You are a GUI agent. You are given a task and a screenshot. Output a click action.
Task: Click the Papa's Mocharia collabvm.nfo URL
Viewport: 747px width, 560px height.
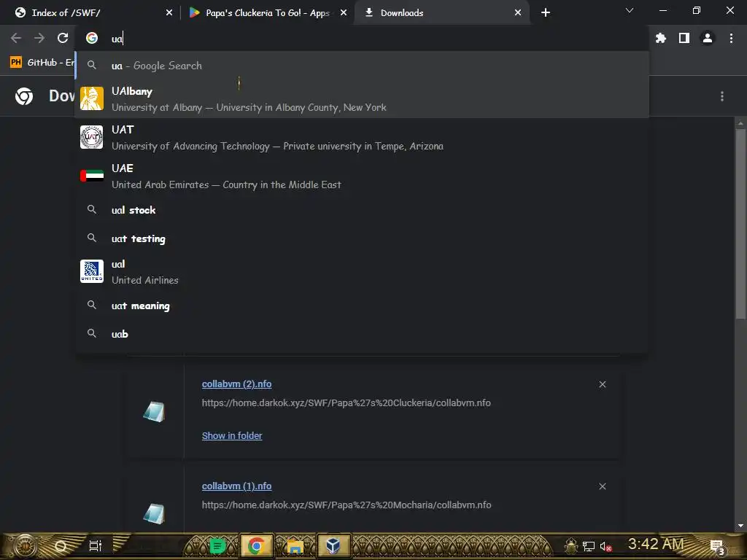coord(347,505)
